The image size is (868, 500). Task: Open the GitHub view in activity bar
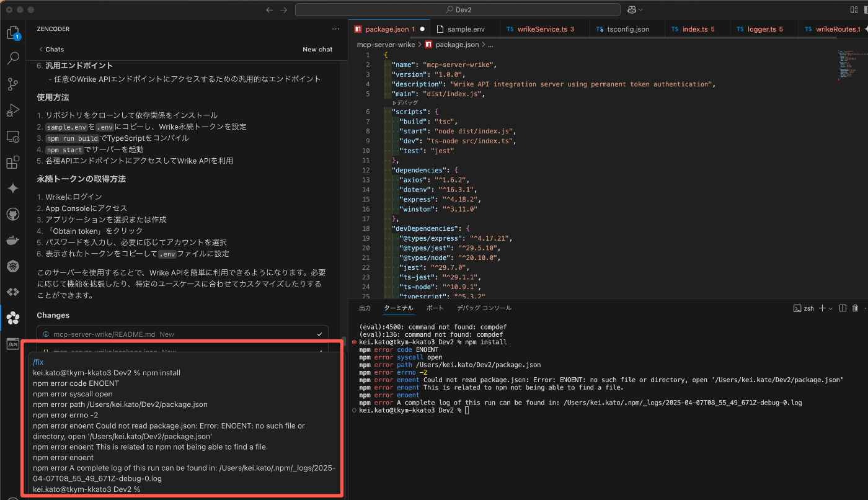point(12,214)
